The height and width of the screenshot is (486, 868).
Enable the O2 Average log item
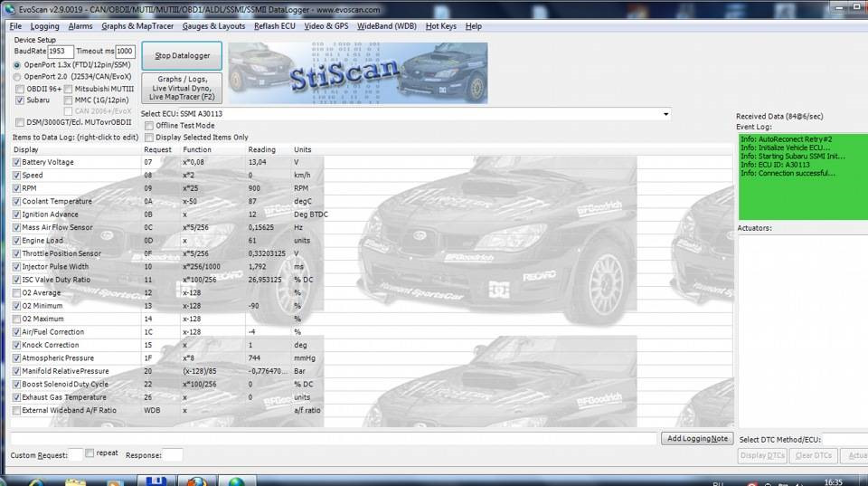pyautogui.click(x=17, y=293)
